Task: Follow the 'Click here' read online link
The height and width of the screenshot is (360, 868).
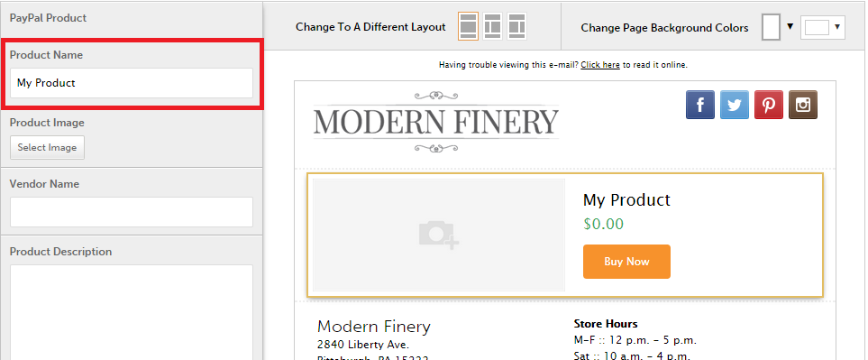Action: coord(600,65)
